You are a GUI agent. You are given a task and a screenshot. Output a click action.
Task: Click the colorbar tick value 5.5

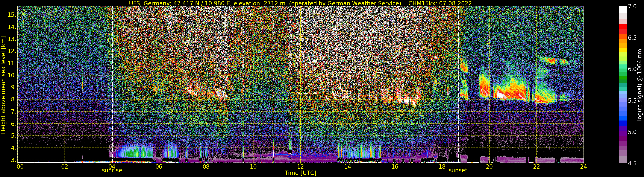point(632,101)
